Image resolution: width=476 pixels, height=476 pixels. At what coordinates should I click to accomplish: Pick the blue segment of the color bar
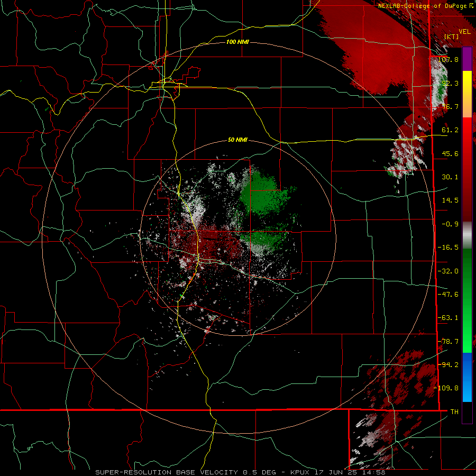click(x=467, y=377)
